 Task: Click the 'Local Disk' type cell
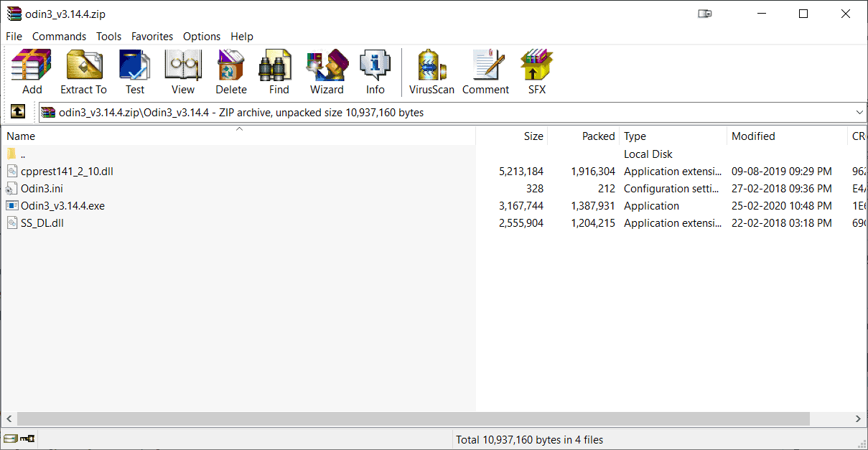point(648,154)
